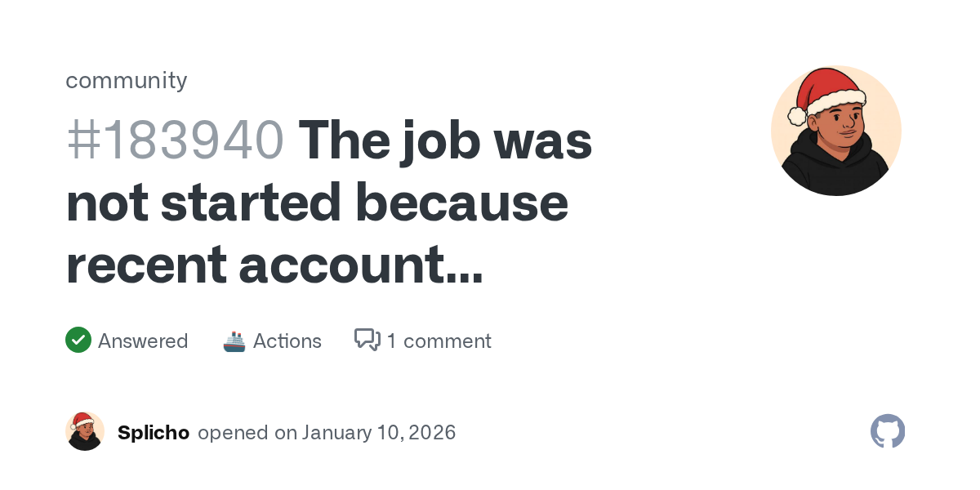Open the community repository label
This screenshot has width=980, height=490.
tap(127, 80)
